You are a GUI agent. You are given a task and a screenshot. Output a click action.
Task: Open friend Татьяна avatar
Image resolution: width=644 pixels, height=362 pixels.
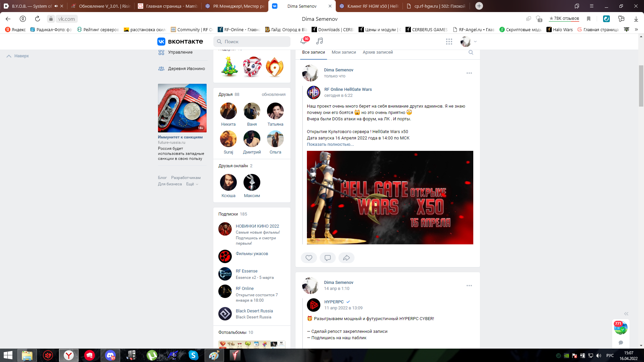click(275, 111)
